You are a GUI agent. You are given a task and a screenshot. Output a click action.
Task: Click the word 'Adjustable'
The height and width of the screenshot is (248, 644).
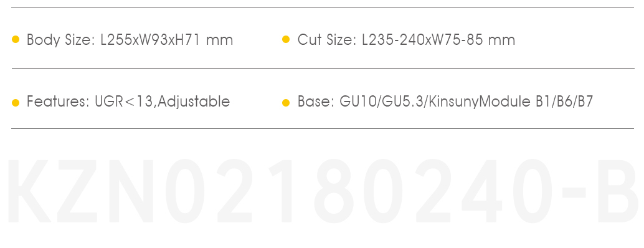pyautogui.click(x=194, y=102)
